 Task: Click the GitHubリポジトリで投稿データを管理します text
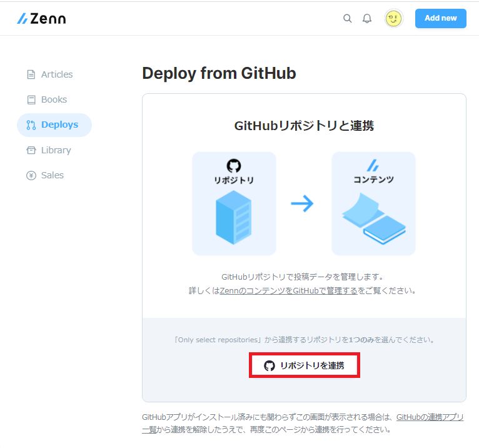tap(303, 277)
